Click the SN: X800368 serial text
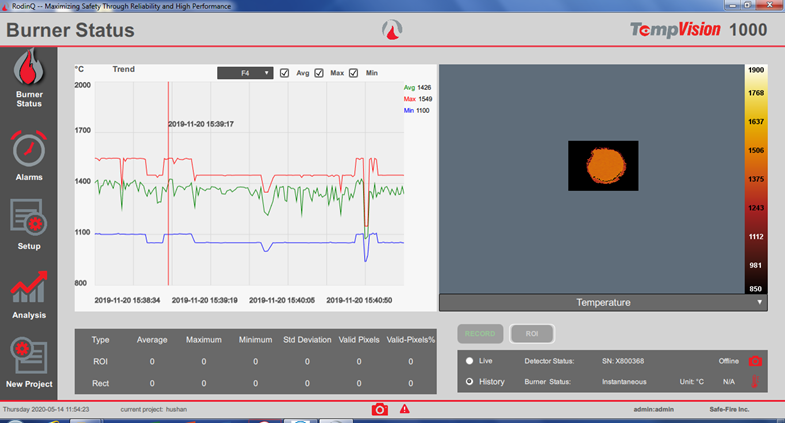 tap(623, 361)
